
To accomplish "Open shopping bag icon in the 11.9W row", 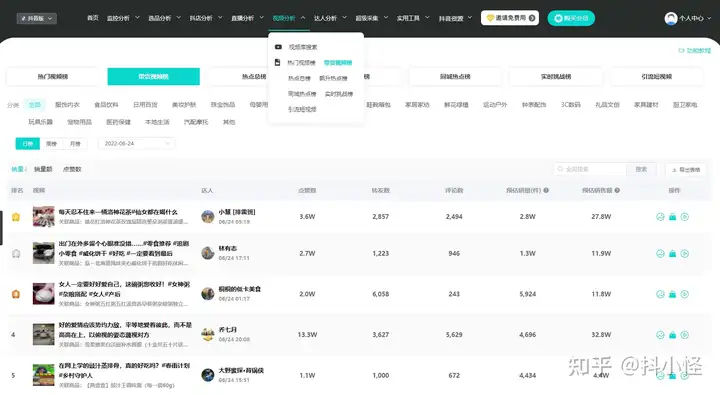I will pyautogui.click(x=672, y=254).
